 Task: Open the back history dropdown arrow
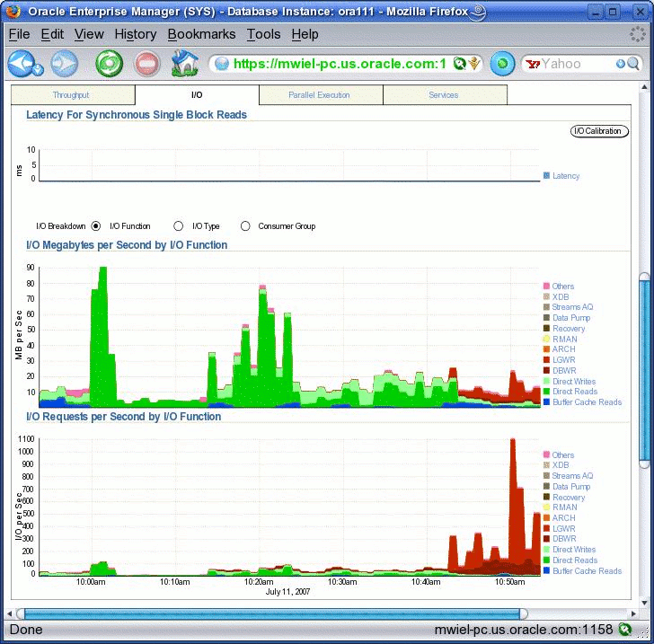38,70
